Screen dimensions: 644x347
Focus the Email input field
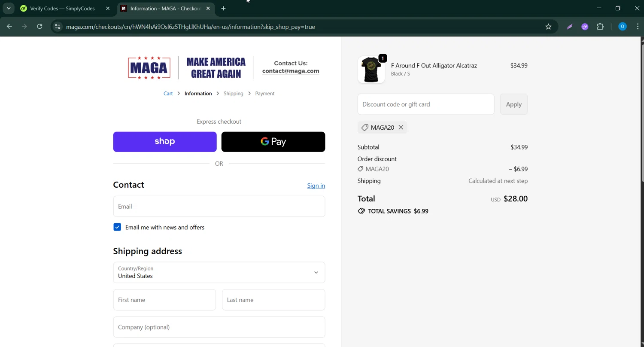219,207
